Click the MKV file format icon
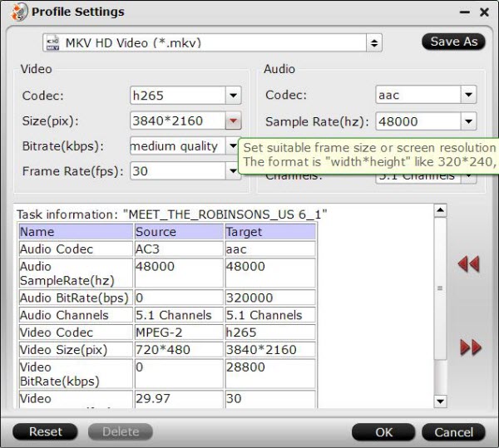The width and height of the screenshot is (499, 448). (53, 43)
